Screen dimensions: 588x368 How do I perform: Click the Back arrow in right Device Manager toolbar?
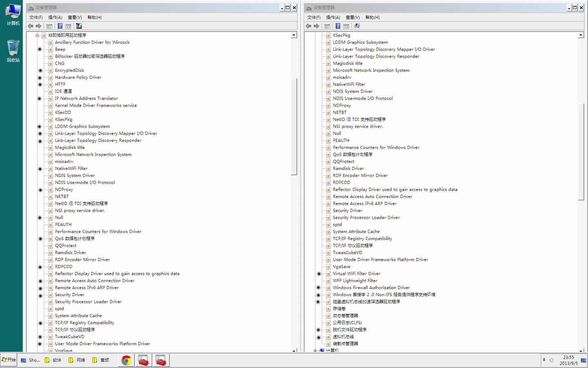(x=309, y=26)
